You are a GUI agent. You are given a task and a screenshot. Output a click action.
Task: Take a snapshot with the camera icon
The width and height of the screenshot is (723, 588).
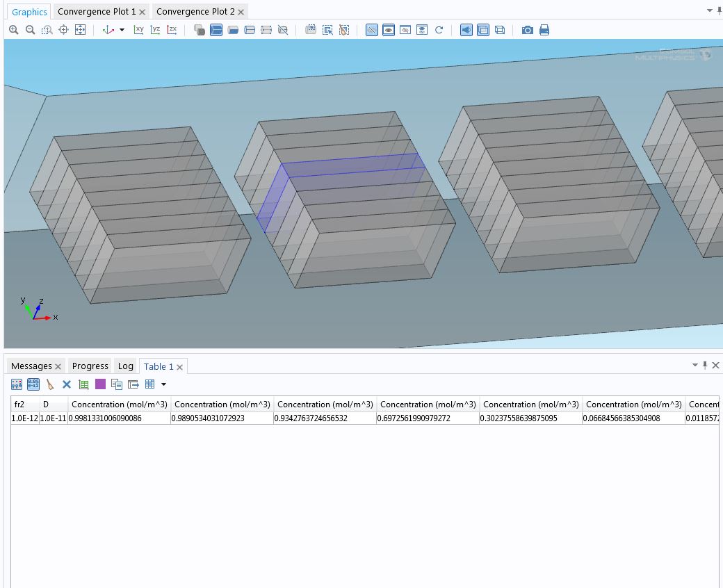point(528,30)
